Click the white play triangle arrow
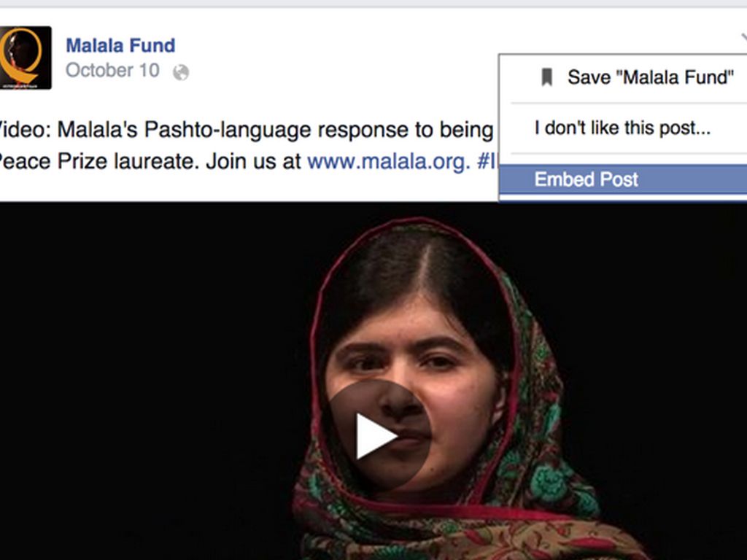747x560 pixels. click(376, 436)
